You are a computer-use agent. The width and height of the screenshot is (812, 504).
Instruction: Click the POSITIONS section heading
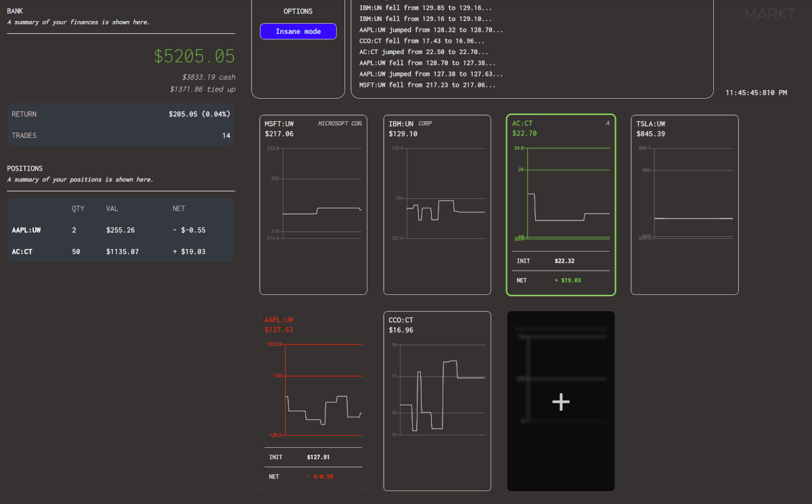(x=25, y=168)
